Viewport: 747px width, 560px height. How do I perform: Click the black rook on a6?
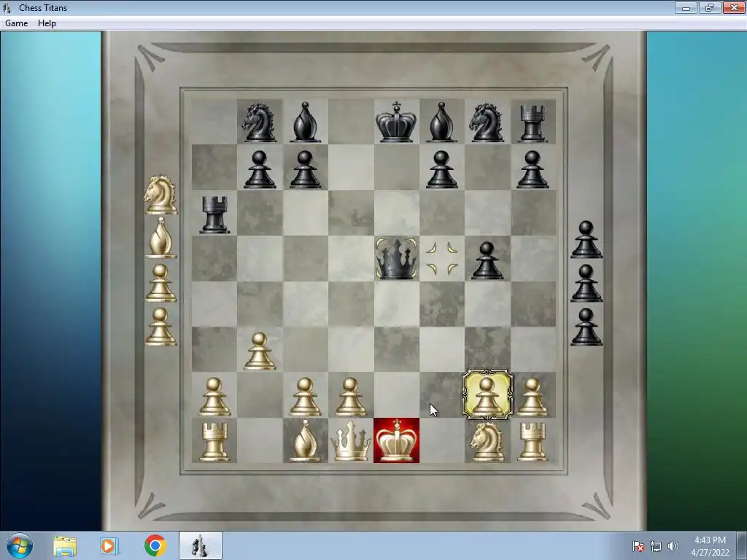(x=214, y=215)
